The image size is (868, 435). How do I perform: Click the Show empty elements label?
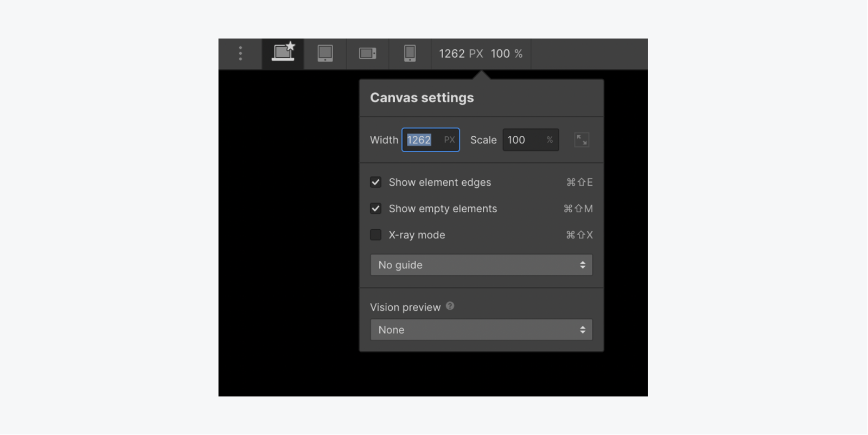(443, 209)
